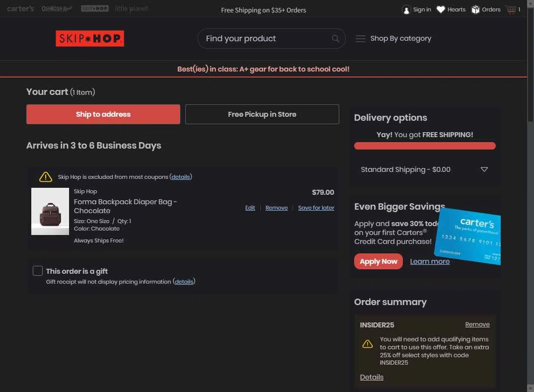The height and width of the screenshot is (392, 534).
Task: Click the INSIDER25 warning triangle icon
Action: [368, 344]
